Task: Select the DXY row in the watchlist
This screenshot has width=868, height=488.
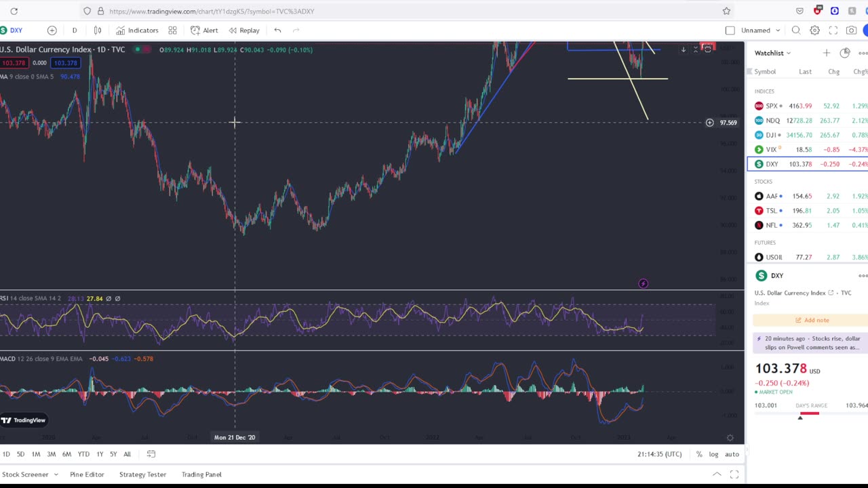Action: point(808,164)
